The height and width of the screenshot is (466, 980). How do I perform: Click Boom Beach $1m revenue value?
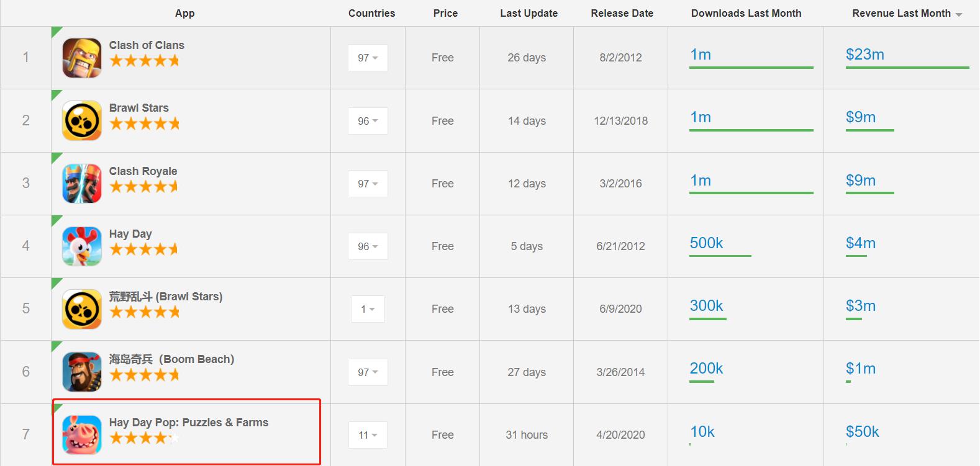point(860,369)
